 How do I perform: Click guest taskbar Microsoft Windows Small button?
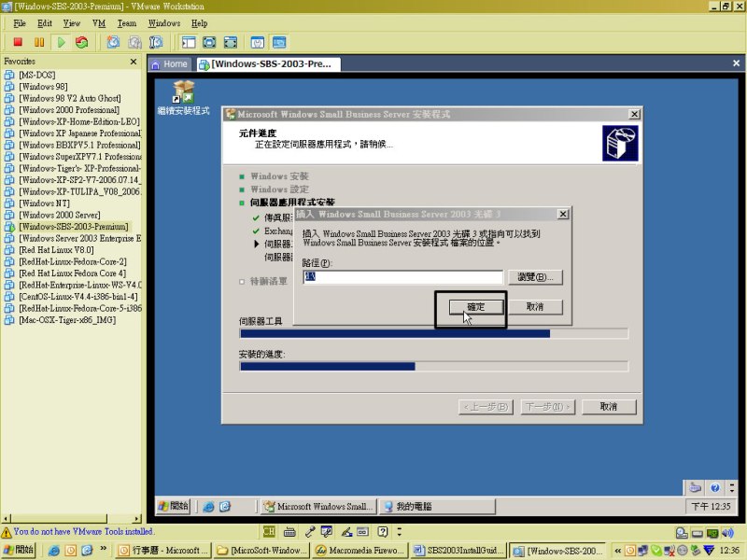319,507
